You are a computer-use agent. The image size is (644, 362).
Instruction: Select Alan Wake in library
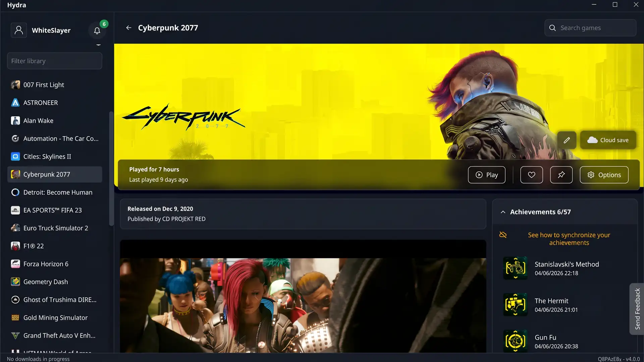pos(55,121)
